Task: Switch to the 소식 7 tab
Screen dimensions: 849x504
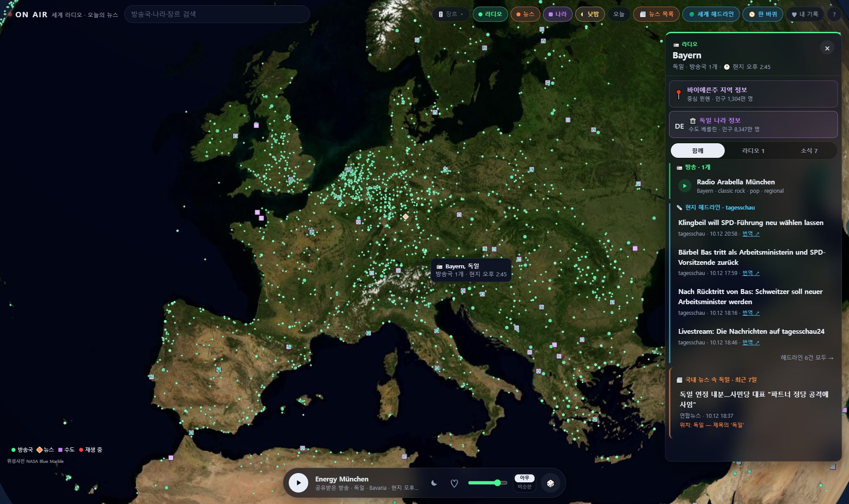Action: 809,151
